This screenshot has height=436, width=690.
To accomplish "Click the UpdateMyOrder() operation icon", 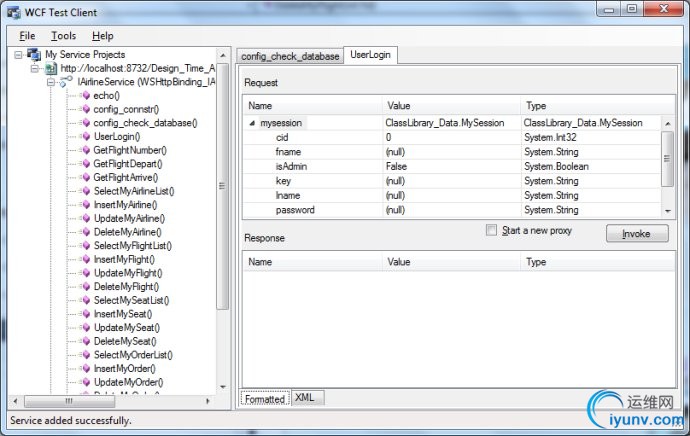I will [x=86, y=382].
